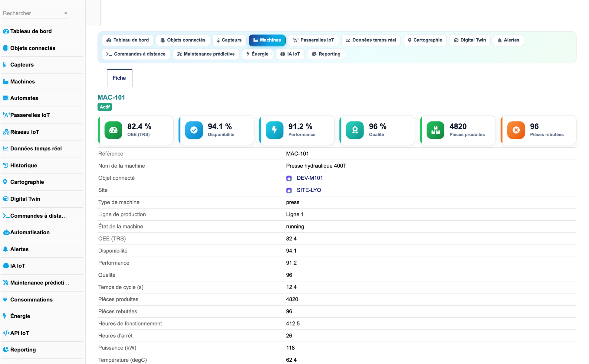Click the Automatisation robot icon in sidebar
This screenshot has height=364, width=589.
(x=6, y=232)
